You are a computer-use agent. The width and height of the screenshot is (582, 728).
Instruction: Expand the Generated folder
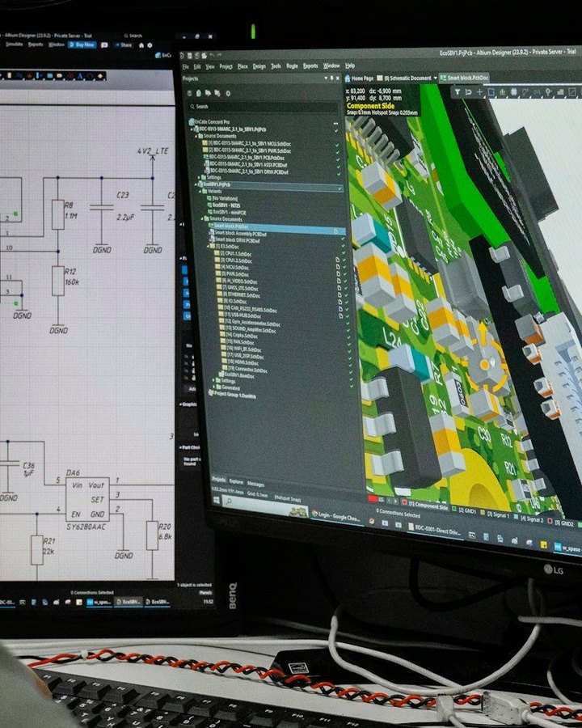[x=213, y=387]
